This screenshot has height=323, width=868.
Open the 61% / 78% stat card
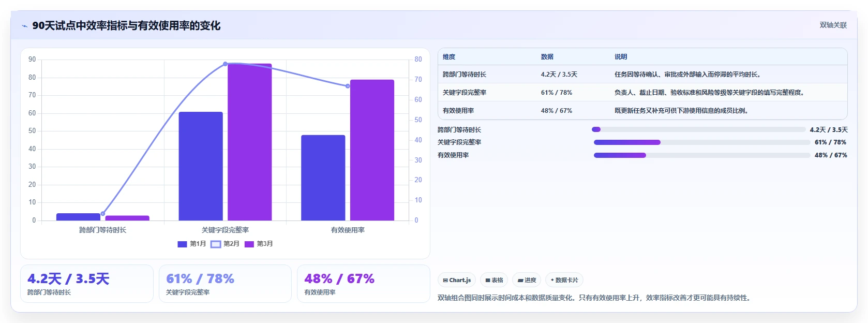(x=225, y=284)
